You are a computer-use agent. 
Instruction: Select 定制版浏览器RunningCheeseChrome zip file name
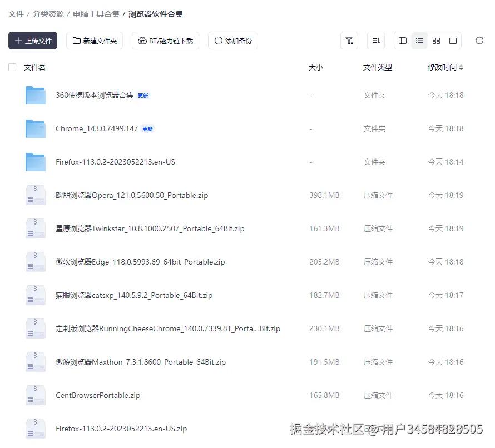[x=167, y=328]
